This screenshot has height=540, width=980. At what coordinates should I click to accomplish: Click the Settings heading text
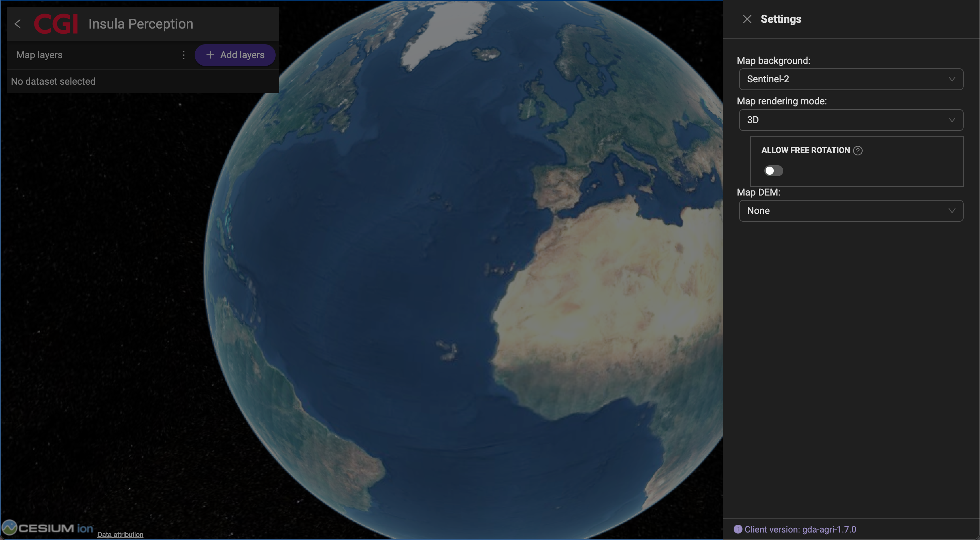click(x=781, y=19)
